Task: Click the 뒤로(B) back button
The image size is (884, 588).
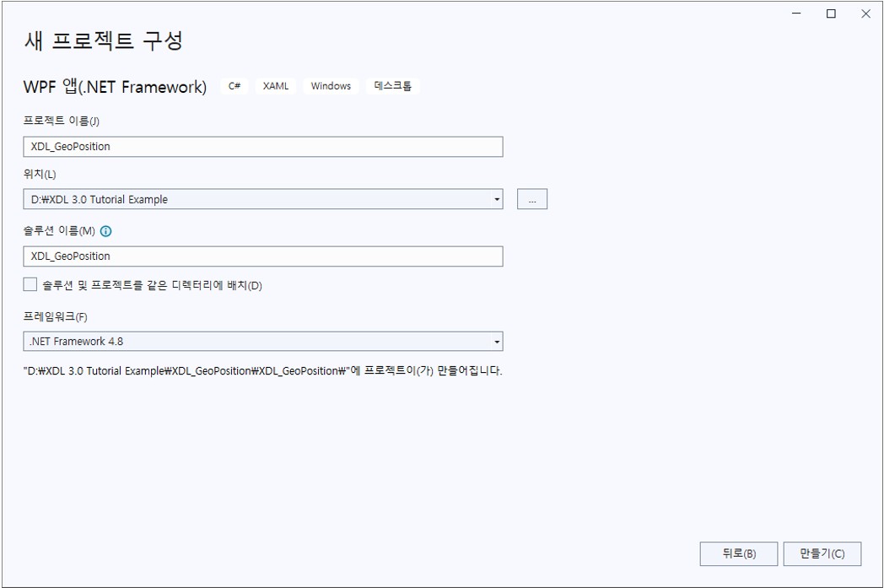Action: point(739,553)
